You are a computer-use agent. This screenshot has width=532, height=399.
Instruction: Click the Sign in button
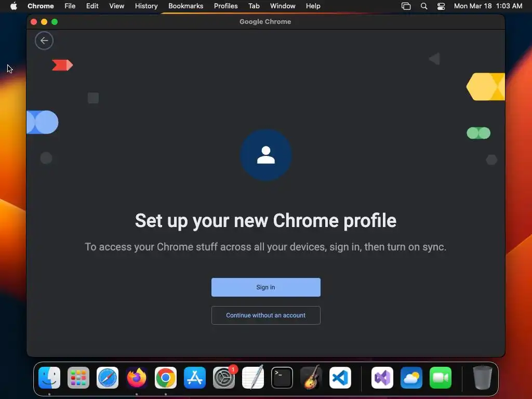click(x=265, y=287)
